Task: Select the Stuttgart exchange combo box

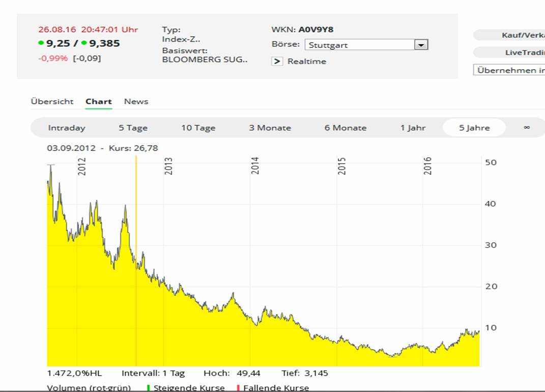Action: (360, 45)
